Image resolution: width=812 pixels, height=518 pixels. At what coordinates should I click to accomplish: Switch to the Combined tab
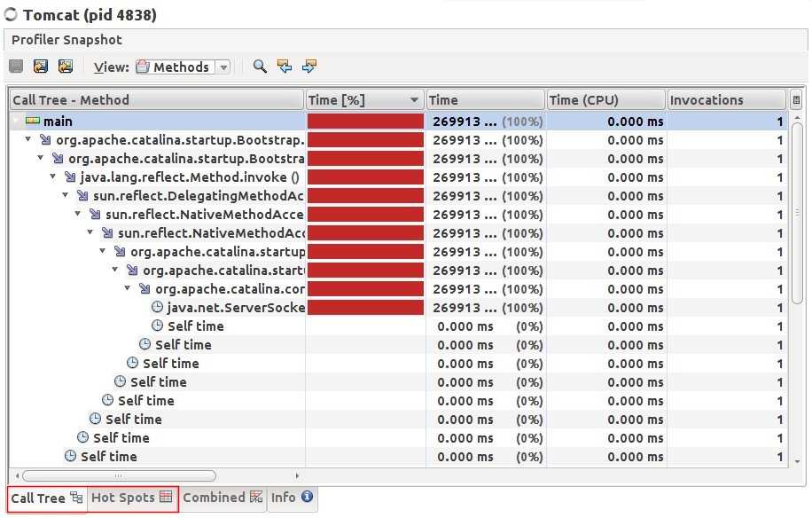pos(223,498)
